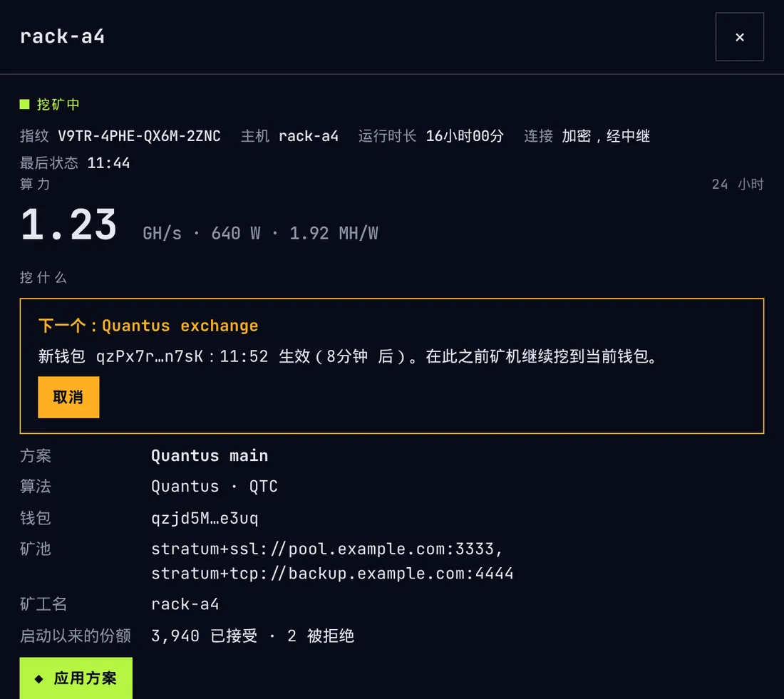Click the 1.23 hashrate value
The height and width of the screenshot is (699, 784).
pos(68,225)
